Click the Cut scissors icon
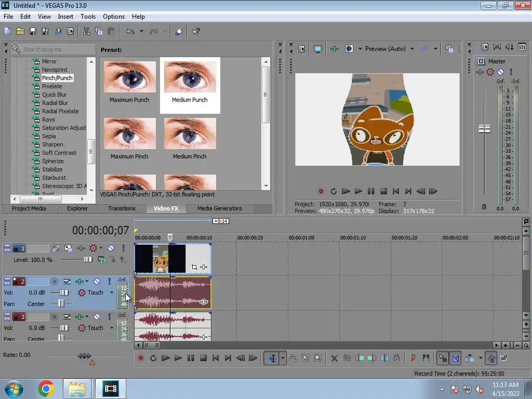 (87, 32)
